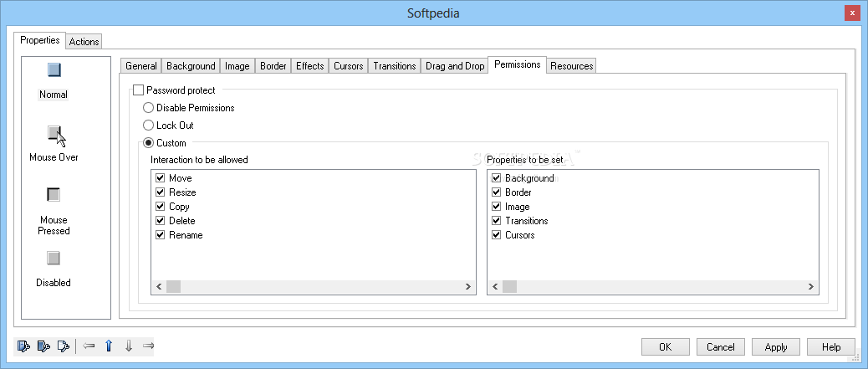The image size is (868, 369).
Task: Enable the Password protect checkbox
Action: [138, 90]
